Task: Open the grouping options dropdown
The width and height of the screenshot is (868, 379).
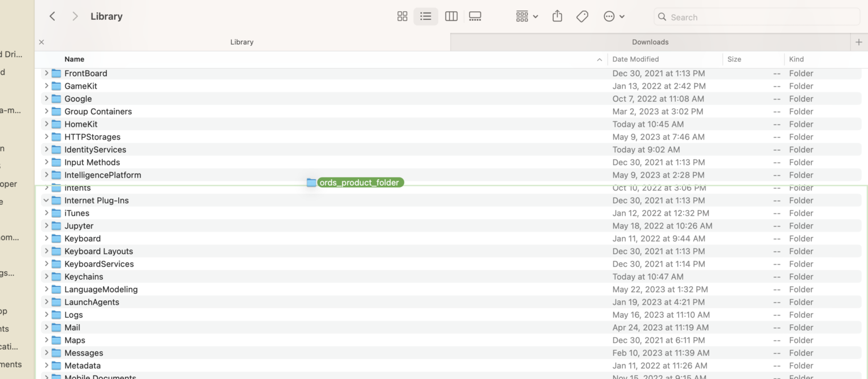Action: 526,16
